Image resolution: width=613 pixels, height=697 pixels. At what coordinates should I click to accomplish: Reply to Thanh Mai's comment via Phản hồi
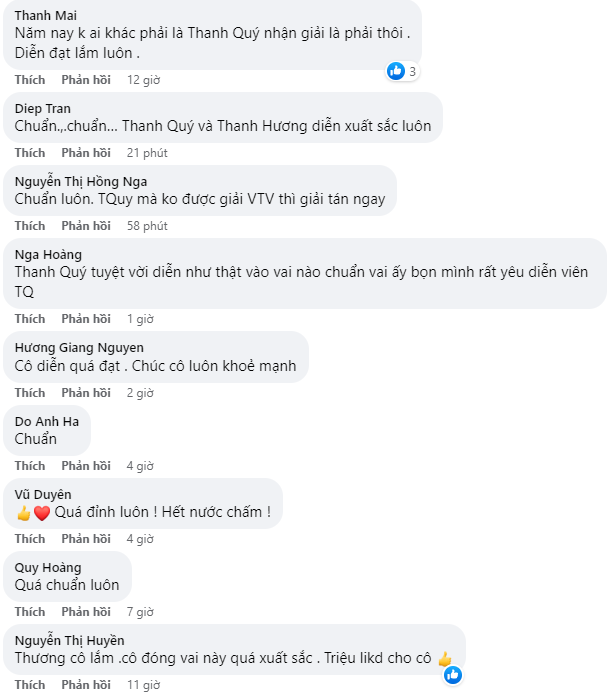(x=86, y=80)
